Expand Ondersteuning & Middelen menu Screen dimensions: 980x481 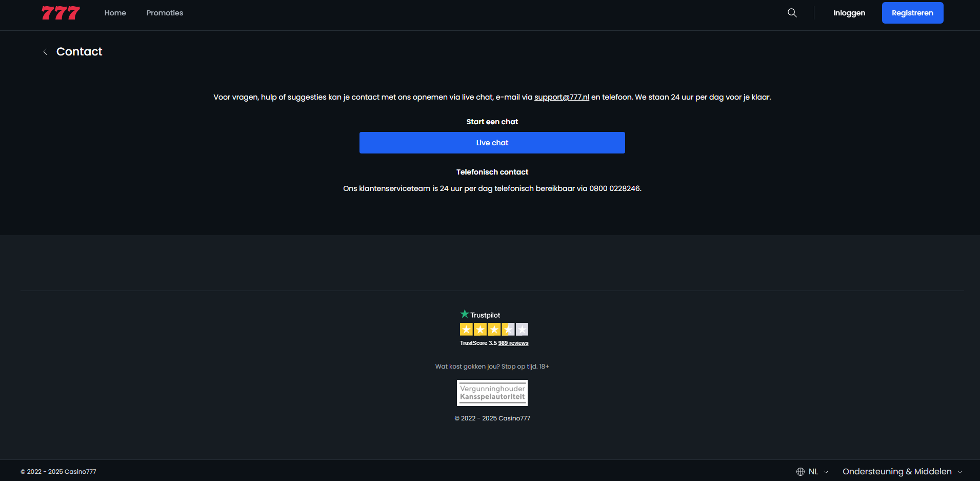pos(902,472)
